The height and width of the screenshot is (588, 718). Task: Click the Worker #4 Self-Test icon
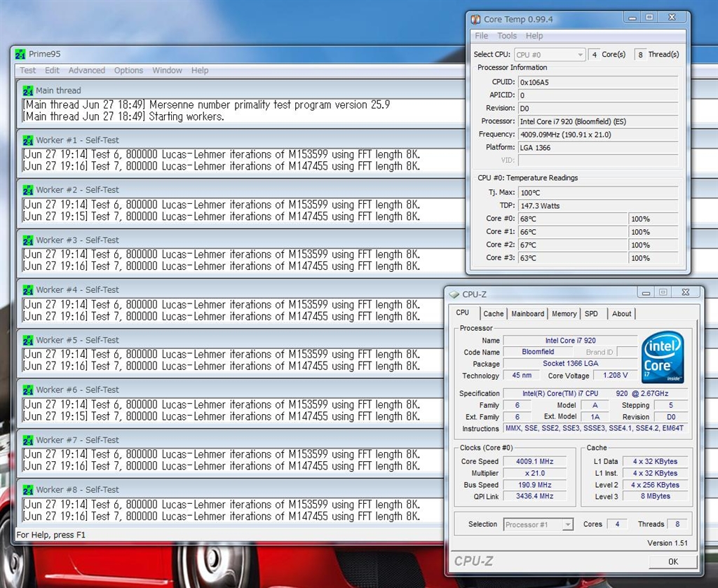tap(28, 290)
